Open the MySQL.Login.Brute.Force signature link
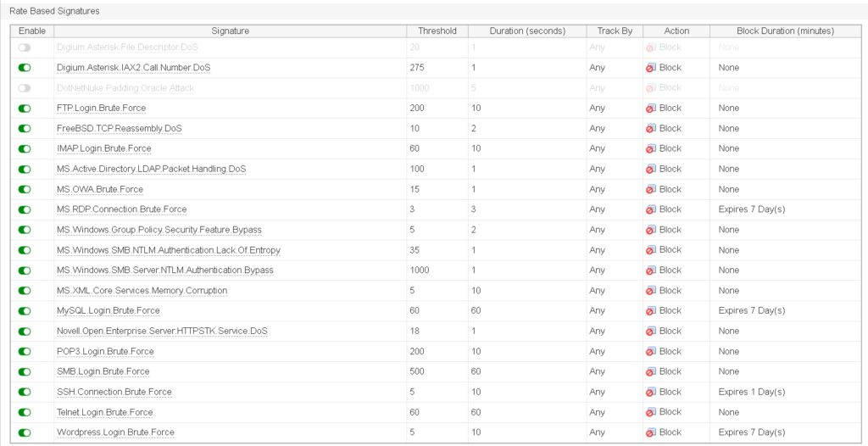Image resolution: width=868 pixels, height=446 pixels. [x=108, y=311]
